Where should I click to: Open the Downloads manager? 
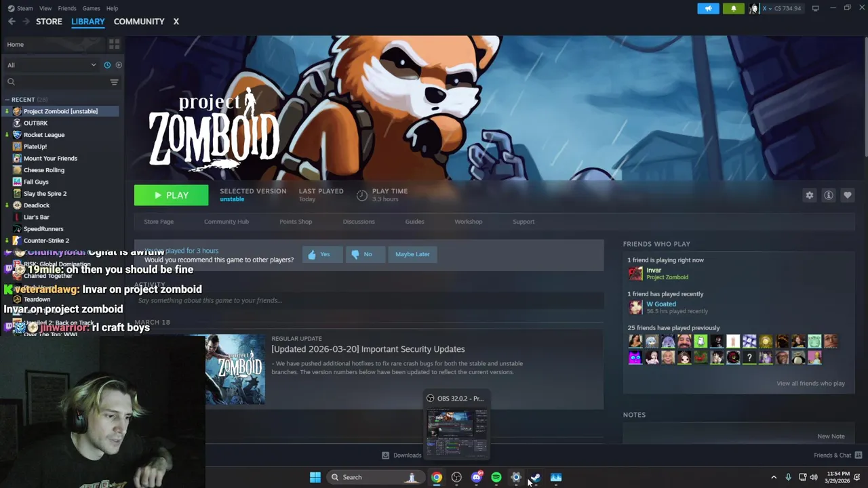tap(401, 455)
